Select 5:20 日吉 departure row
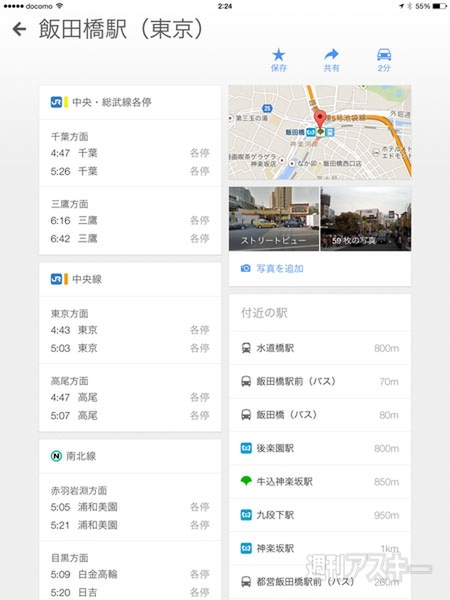 [130, 592]
